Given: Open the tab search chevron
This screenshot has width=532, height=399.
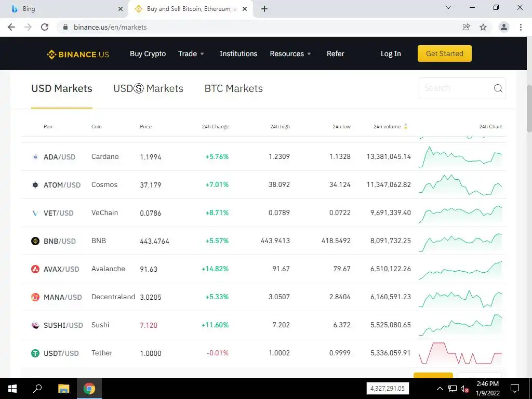Looking at the screenshot, I should 448,7.
